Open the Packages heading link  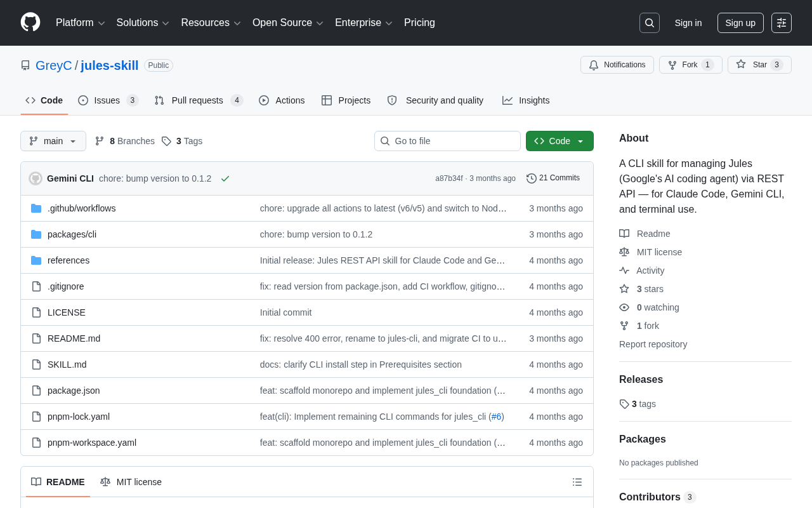(x=643, y=439)
